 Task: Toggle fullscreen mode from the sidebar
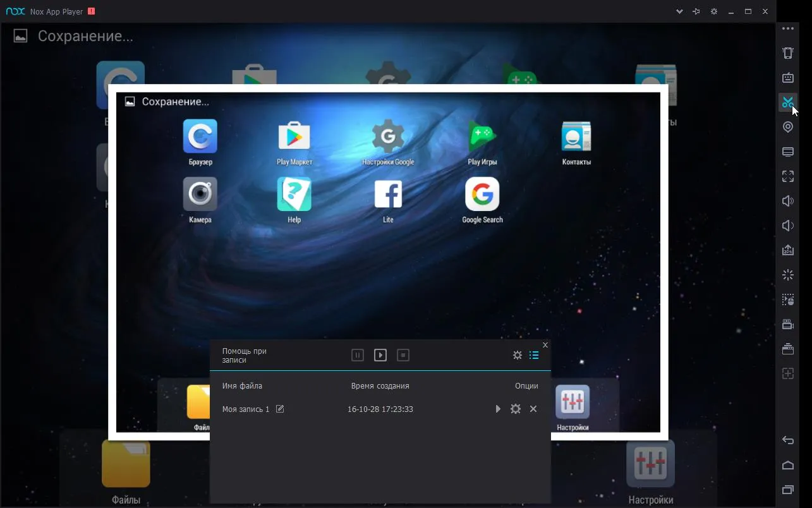[787, 176]
